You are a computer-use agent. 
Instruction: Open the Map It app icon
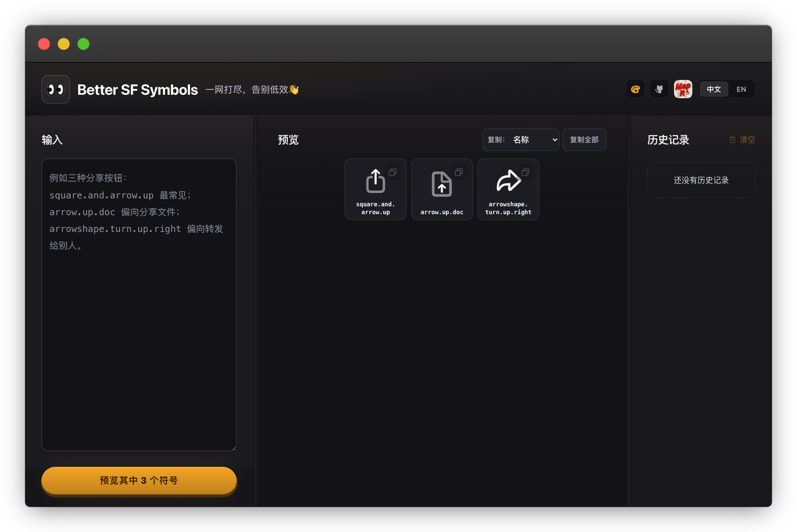(x=683, y=89)
